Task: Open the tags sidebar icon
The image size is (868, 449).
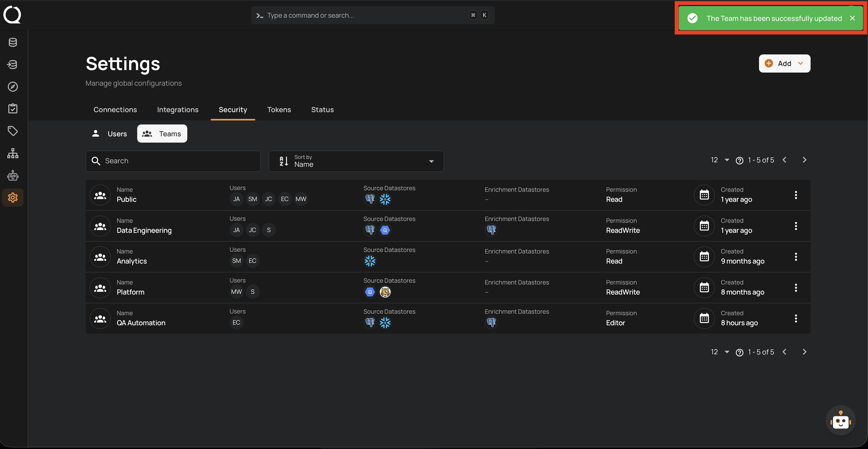Action: click(x=13, y=131)
